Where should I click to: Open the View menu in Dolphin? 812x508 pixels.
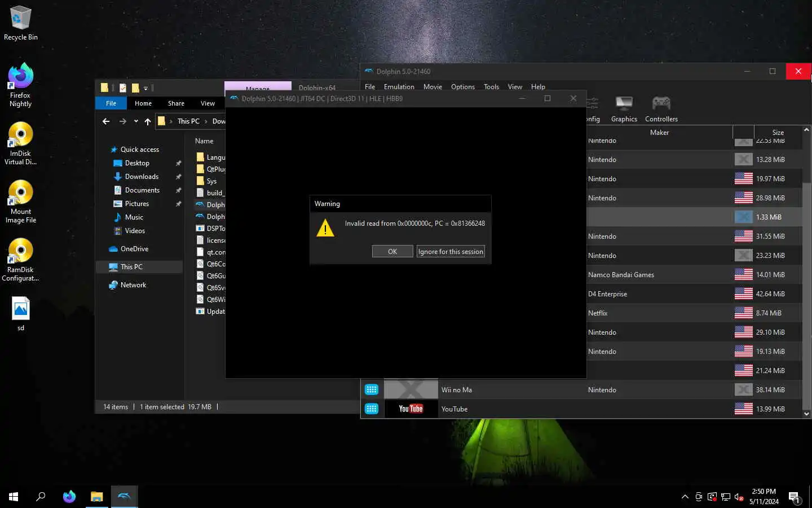tap(515, 87)
